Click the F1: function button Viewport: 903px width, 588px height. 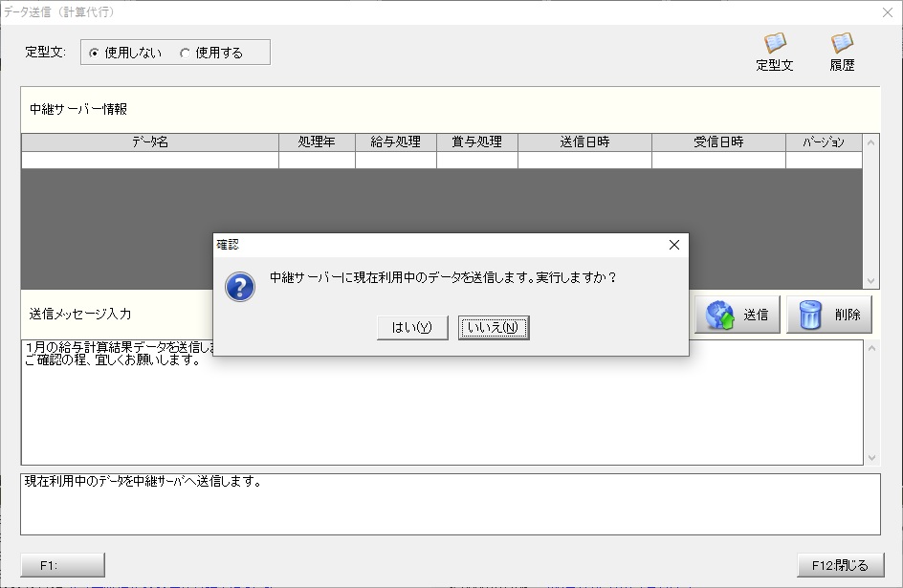[63, 565]
